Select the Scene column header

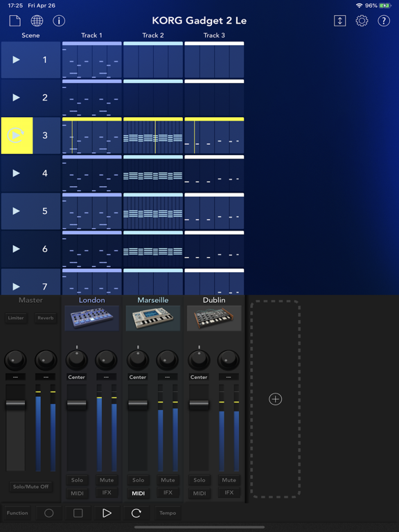coord(30,35)
